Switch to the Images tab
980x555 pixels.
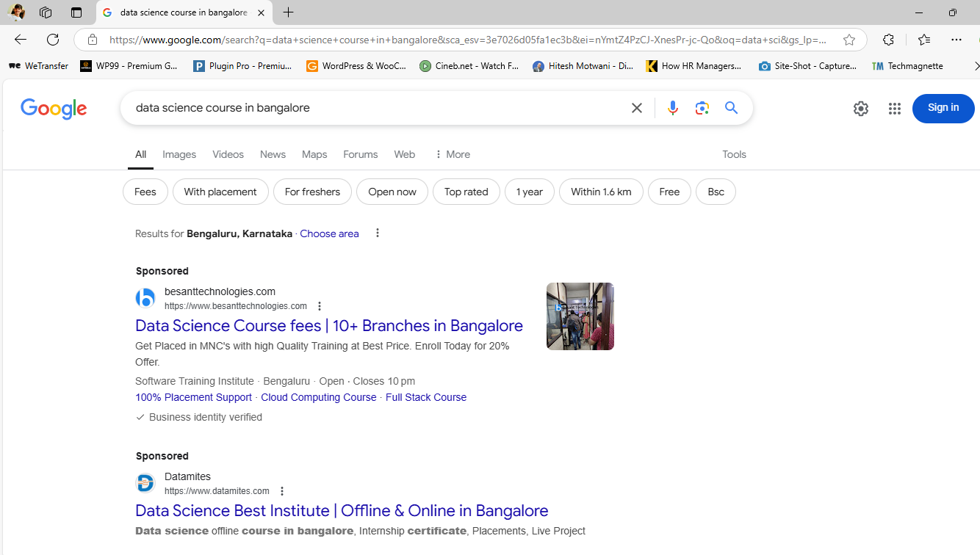[x=179, y=154]
